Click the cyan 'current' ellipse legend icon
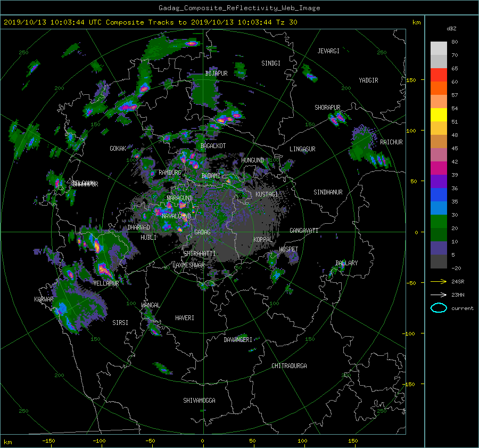Image resolution: width=479 pixels, height=448 pixels. pos(439,308)
